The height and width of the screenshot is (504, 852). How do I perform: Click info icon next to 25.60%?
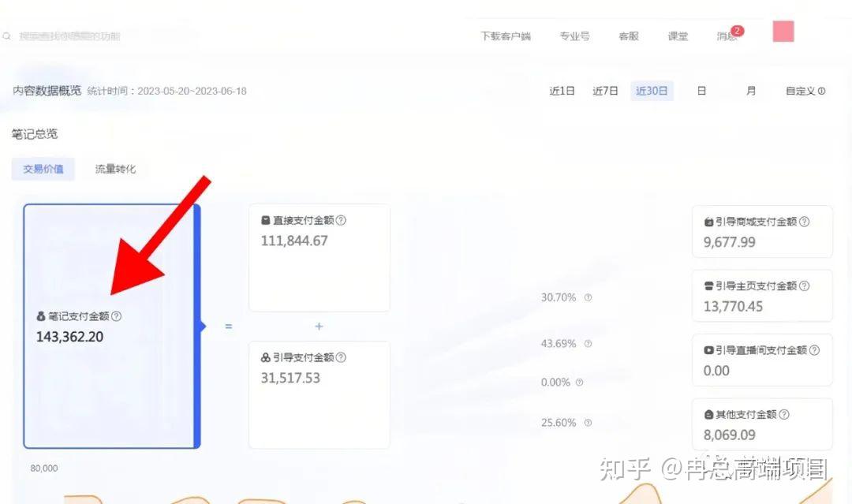tap(588, 423)
